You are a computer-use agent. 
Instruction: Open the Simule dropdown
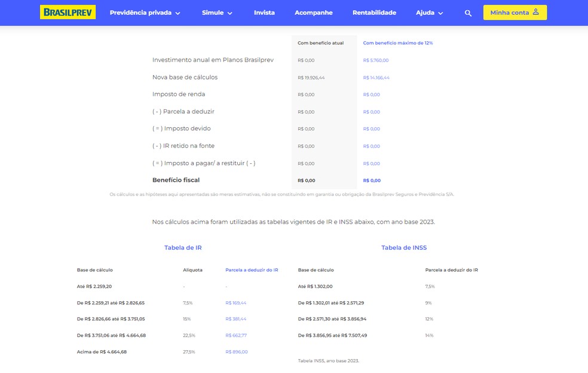point(217,13)
